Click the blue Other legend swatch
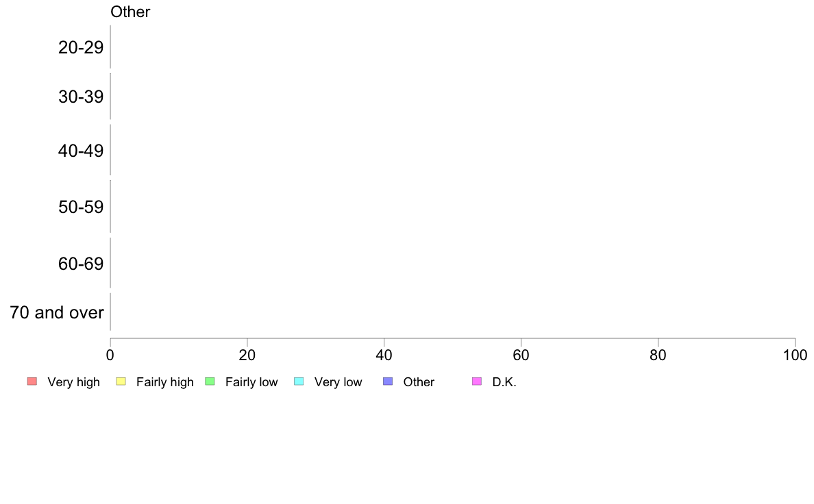814x504 pixels. (388, 381)
